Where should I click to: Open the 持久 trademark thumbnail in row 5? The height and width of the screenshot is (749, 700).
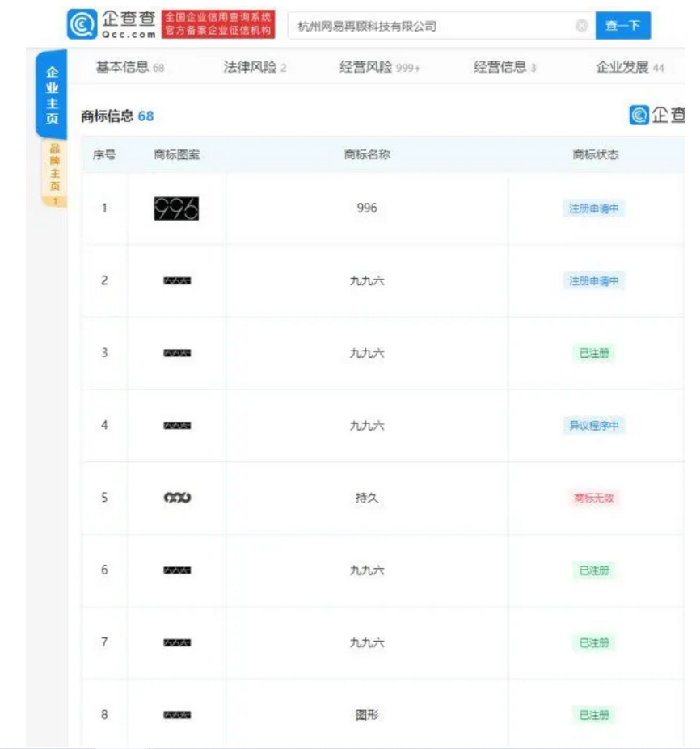pos(177,498)
